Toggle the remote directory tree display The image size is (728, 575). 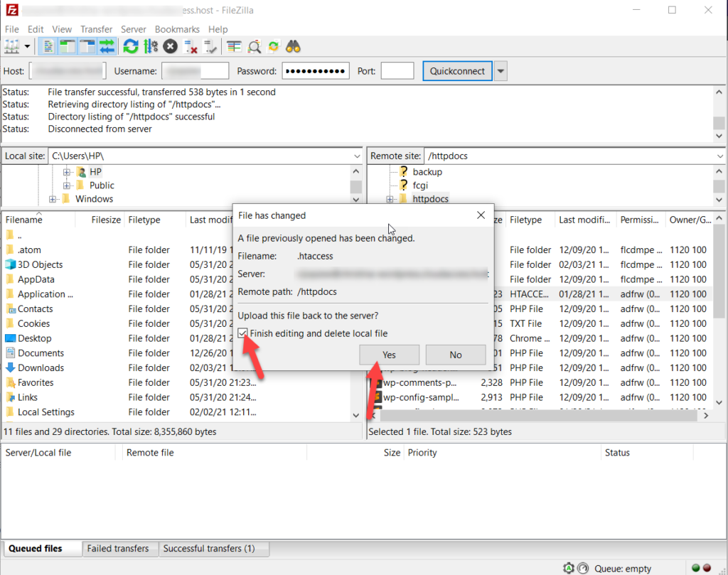pyautogui.click(x=87, y=47)
